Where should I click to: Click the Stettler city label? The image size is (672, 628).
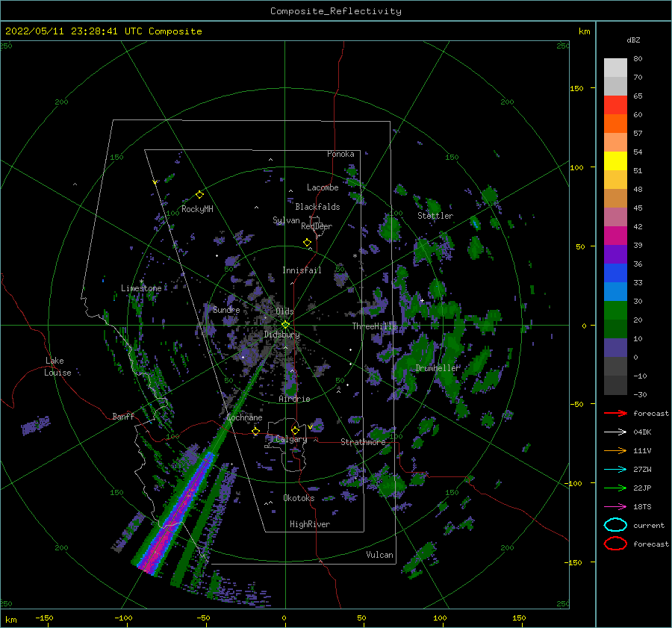(x=435, y=216)
